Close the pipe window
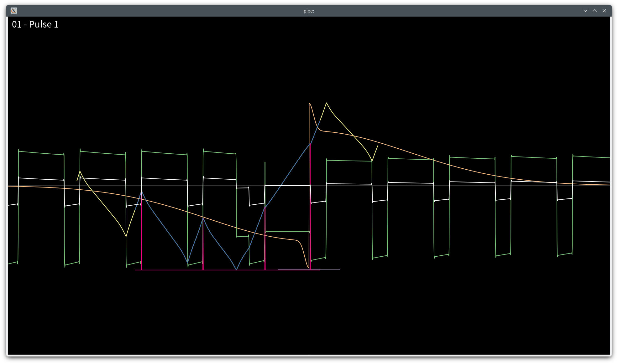The image size is (618, 364). pyautogui.click(x=604, y=10)
